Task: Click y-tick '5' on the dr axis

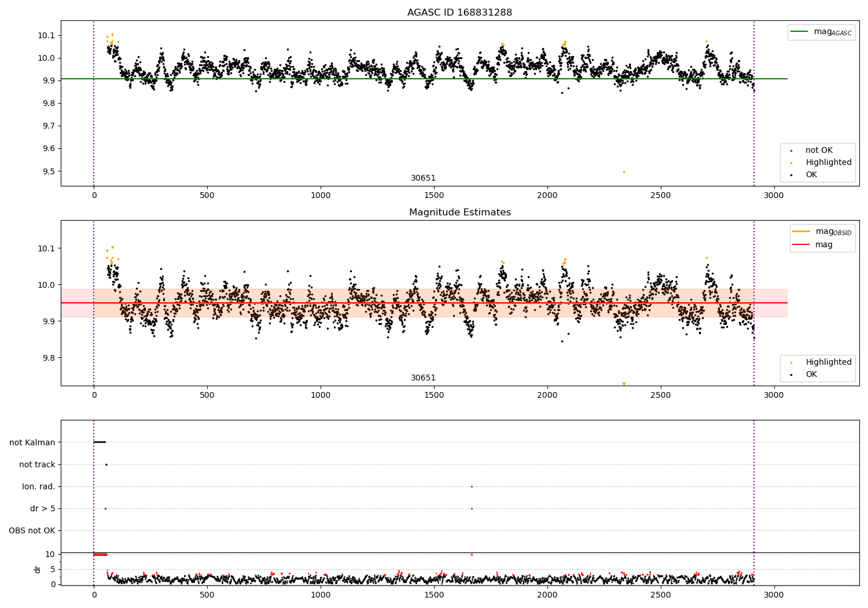Action: click(x=53, y=569)
